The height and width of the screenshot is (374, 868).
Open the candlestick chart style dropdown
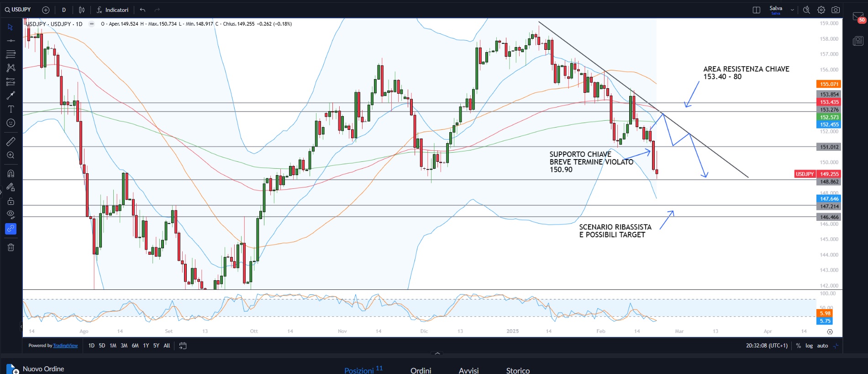pyautogui.click(x=82, y=10)
